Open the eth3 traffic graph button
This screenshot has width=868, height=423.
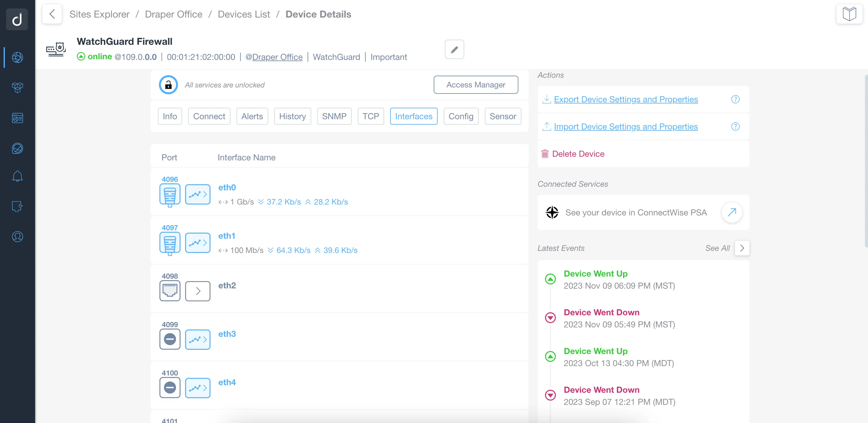click(198, 339)
